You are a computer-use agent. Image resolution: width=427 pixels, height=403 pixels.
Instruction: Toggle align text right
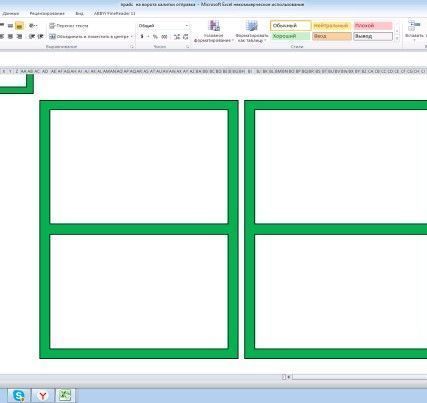coord(19,36)
